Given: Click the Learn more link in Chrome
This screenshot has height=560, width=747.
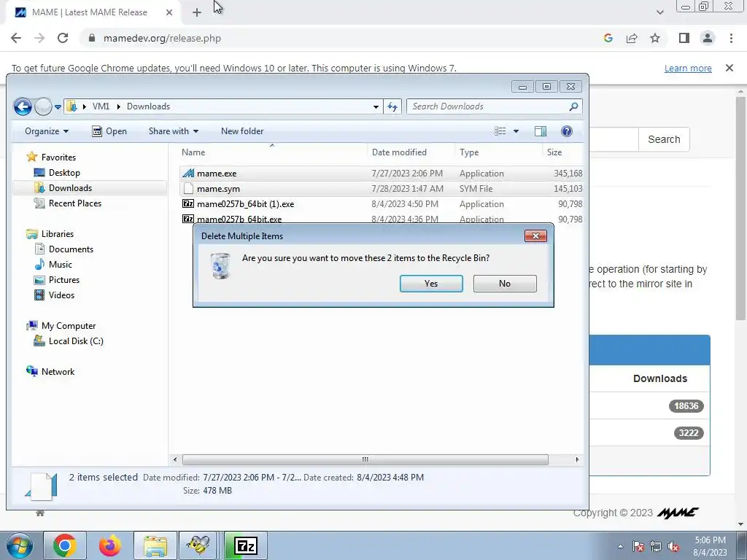Looking at the screenshot, I should tap(688, 68).
